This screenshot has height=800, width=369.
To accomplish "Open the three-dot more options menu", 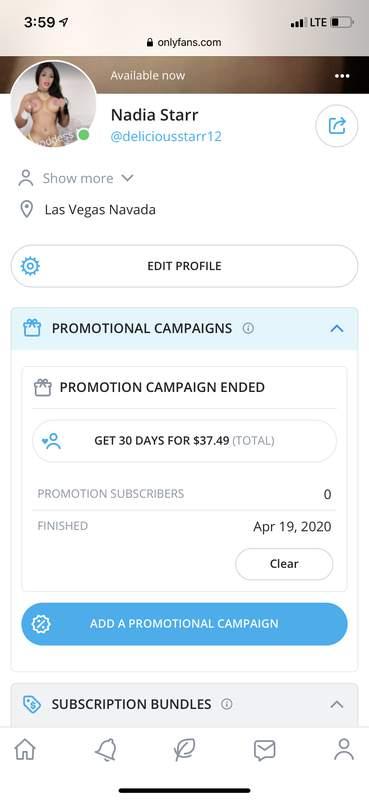I will click(x=342, y=76).
